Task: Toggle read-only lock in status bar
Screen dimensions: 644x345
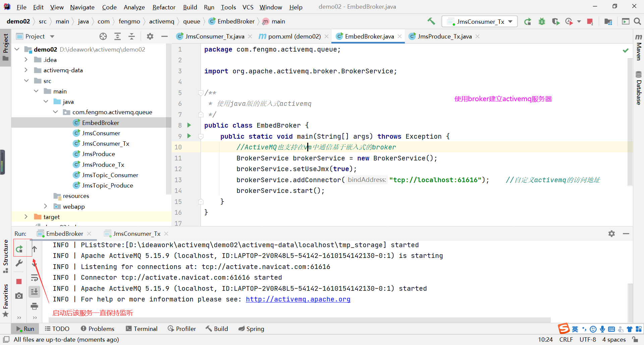Action: coord(635,339)
